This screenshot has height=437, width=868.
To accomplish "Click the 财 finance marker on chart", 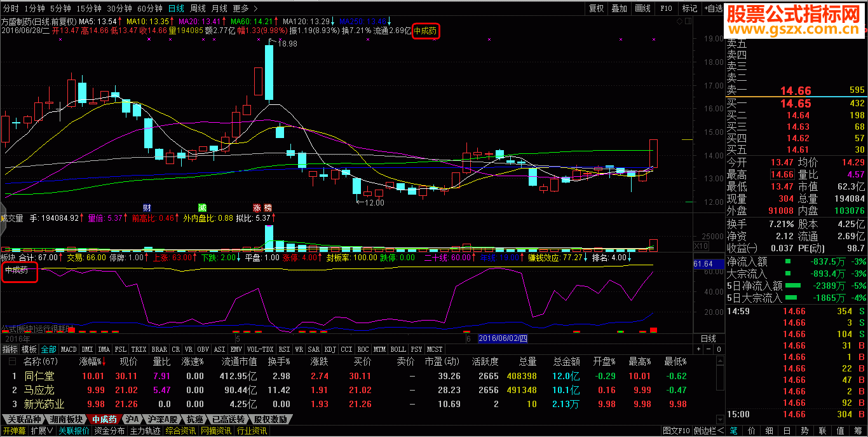I will point(147,207).
